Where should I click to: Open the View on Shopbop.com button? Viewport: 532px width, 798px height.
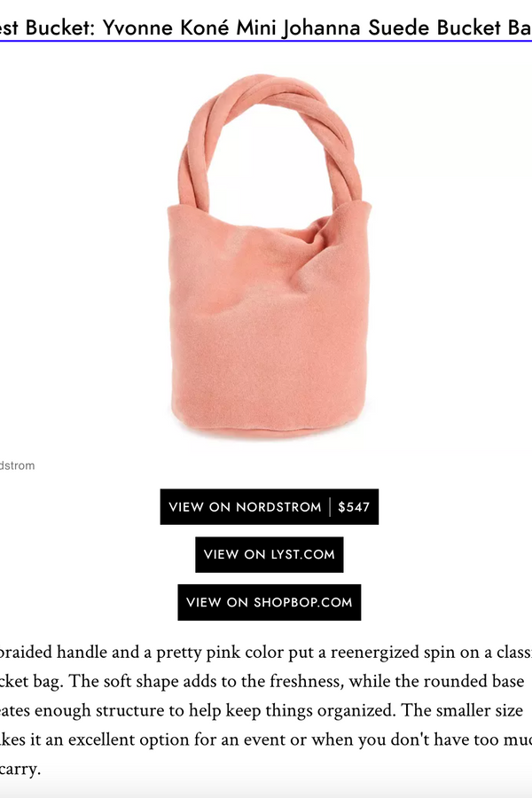click(x=270, y=603)
